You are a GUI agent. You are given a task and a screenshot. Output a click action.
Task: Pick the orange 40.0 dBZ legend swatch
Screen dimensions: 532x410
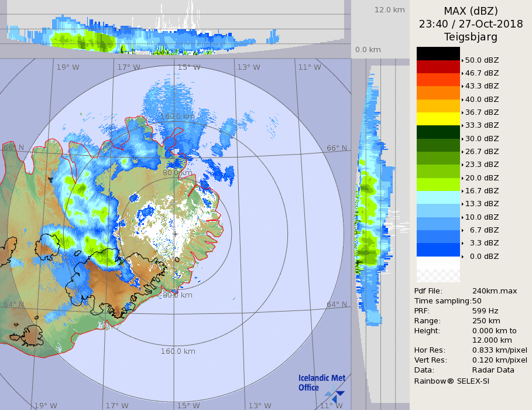click(x=438, y=93)
